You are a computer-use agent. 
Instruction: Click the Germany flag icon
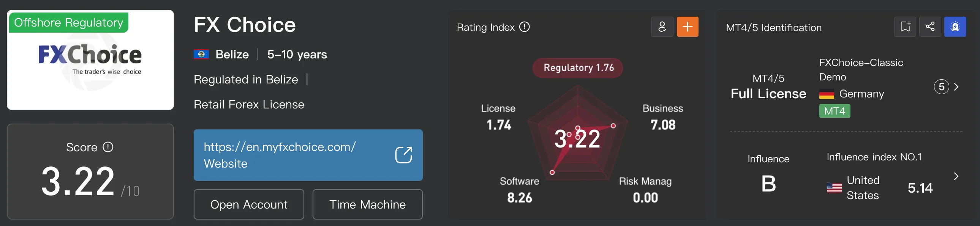point(827,94)
